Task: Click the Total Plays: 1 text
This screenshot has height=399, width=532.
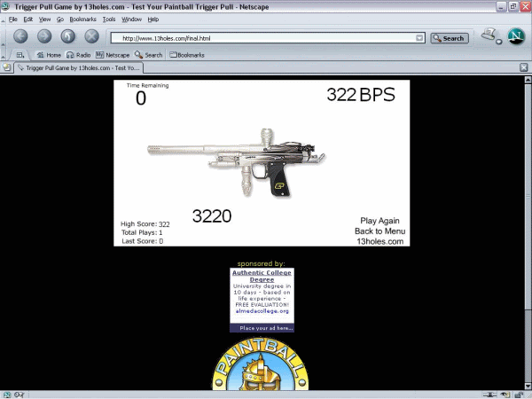Action: tap(142, 232)
